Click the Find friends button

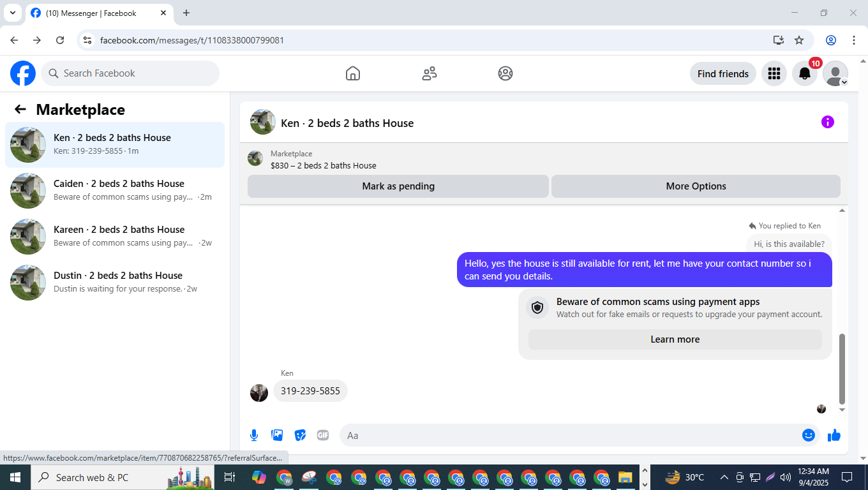click(723, 73)
